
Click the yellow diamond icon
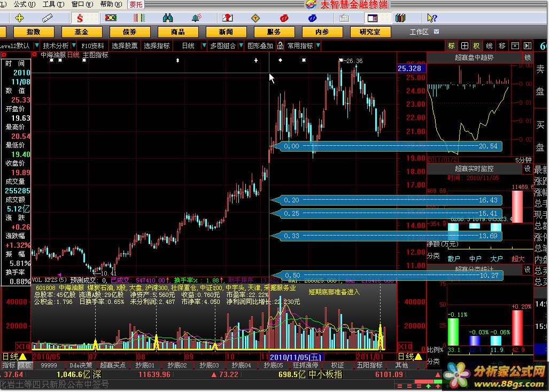click(255, 18)
